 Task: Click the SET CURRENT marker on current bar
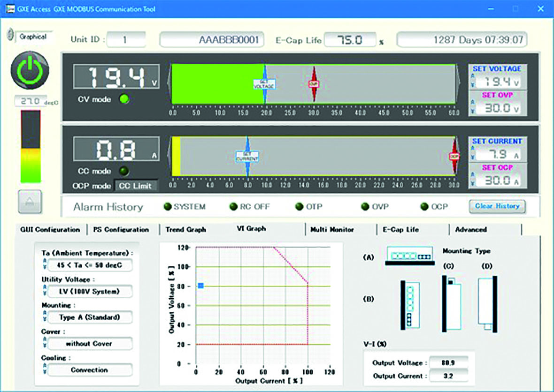247,156
